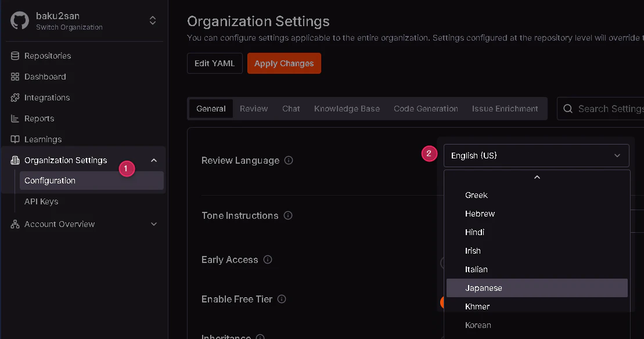Image resolution: width=644 pixels, height=339 pixels.
Task: Click the Apply Changes button
Action: tap(284, 63)
